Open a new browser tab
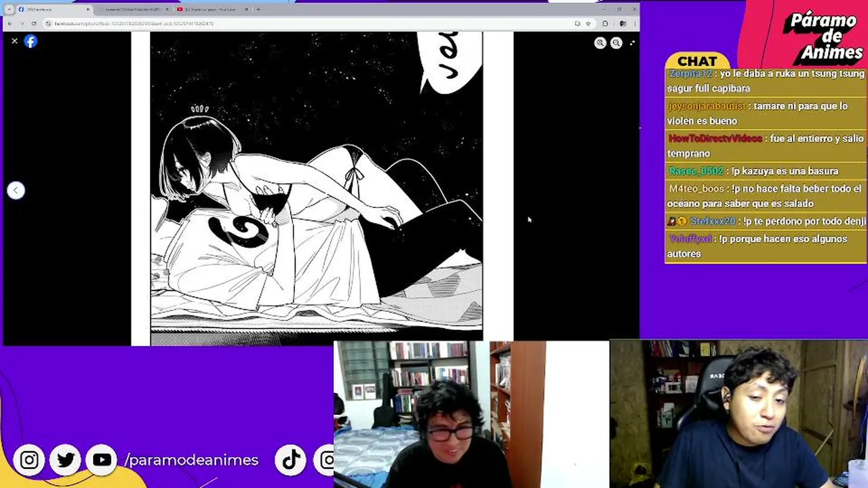868x488 pixels. click(258, 9)
